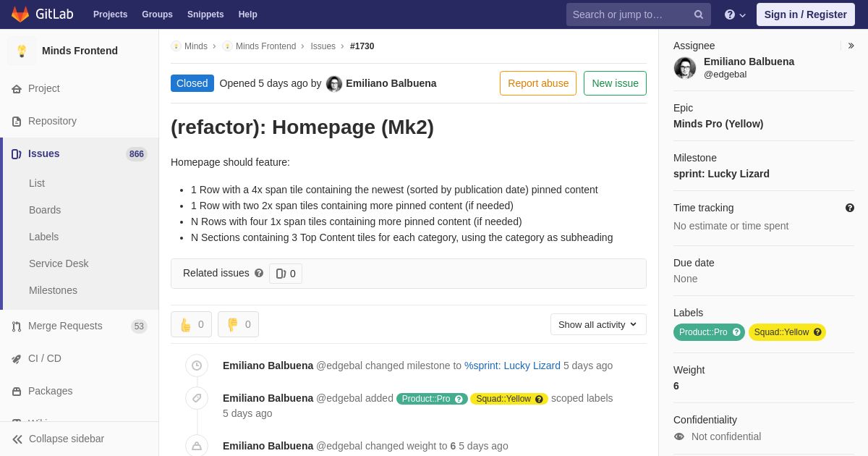Click the Product::Pro label in activity feed

(432, 399)
